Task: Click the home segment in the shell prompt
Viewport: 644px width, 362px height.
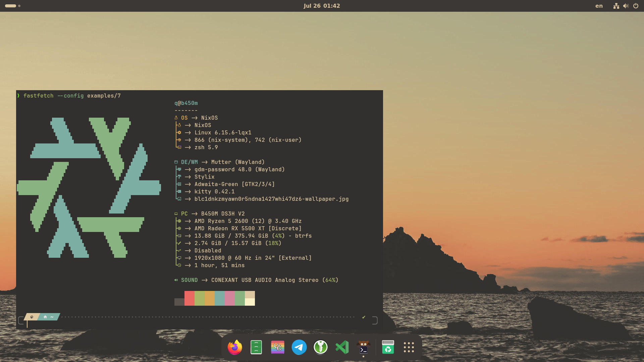Action: 48,317
